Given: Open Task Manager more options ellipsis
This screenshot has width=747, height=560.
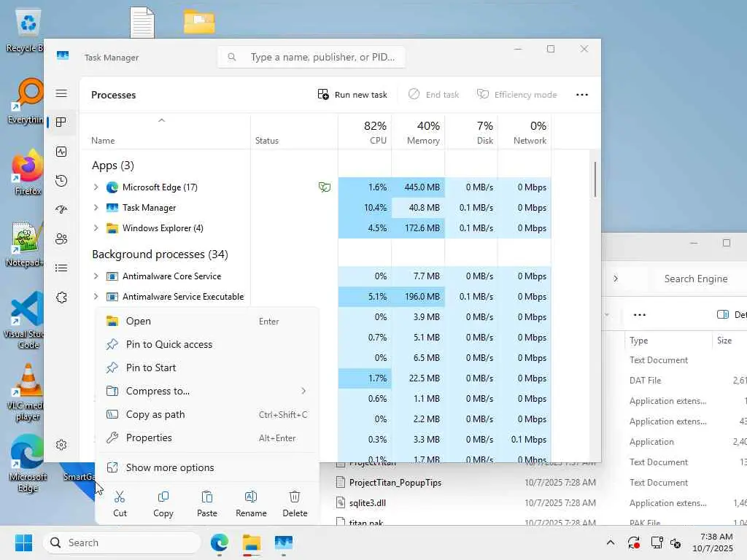Looking at the screenshot, I should 581,95.
